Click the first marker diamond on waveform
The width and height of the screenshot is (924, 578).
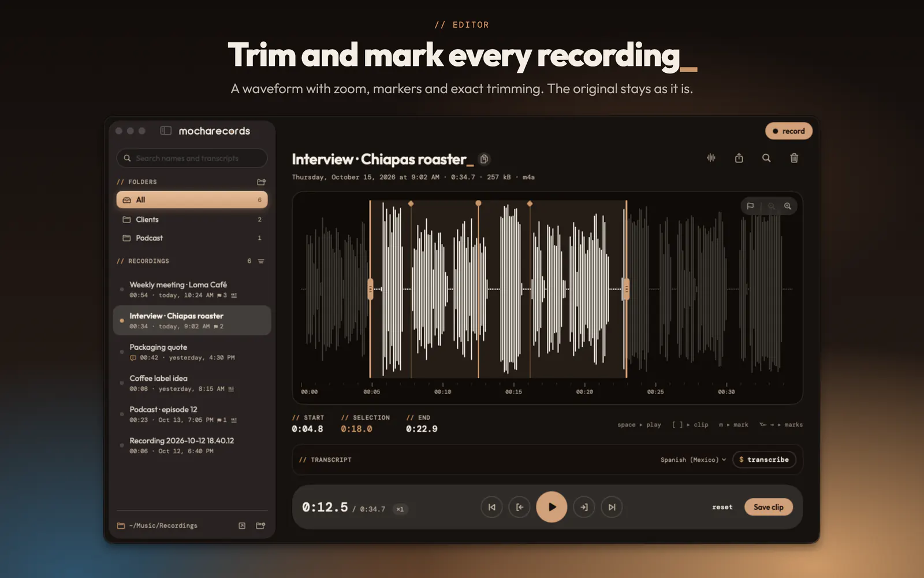pyautogui.click(x=411, y=203)
